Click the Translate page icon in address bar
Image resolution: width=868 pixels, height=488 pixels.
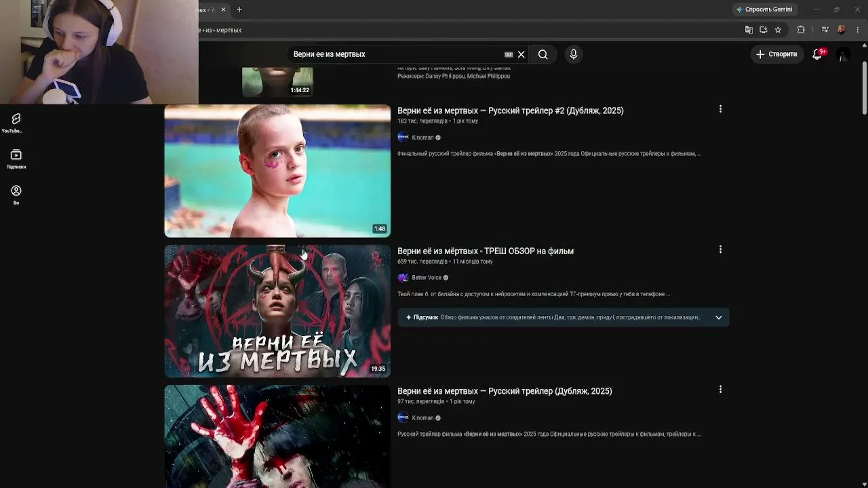click(749, 30)
